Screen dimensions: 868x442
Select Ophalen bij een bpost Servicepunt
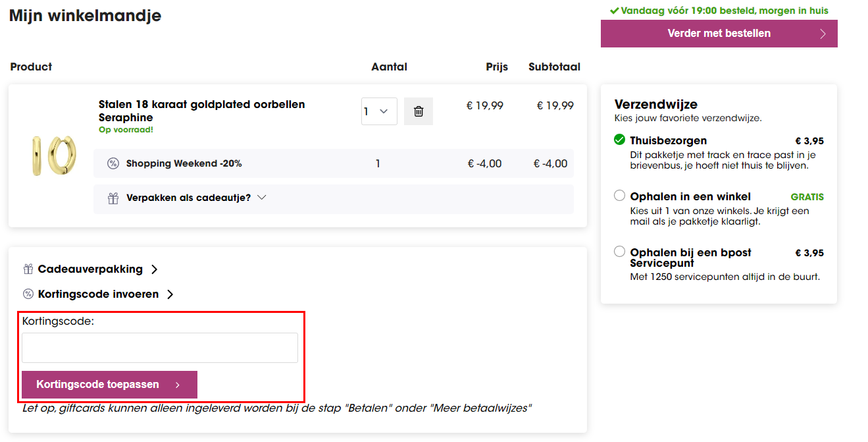click(x=619, y=252)
